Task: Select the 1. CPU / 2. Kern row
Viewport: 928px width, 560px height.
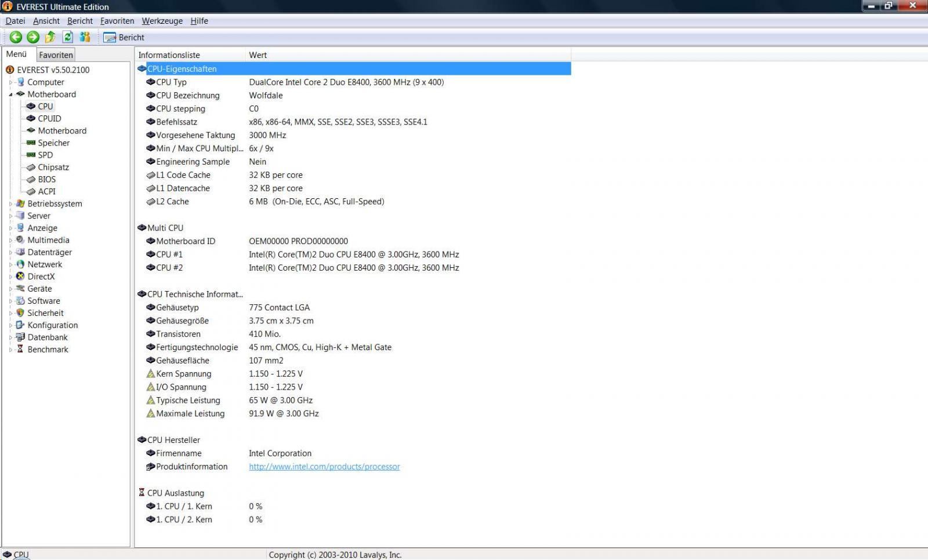Action: tap(354, 520)
